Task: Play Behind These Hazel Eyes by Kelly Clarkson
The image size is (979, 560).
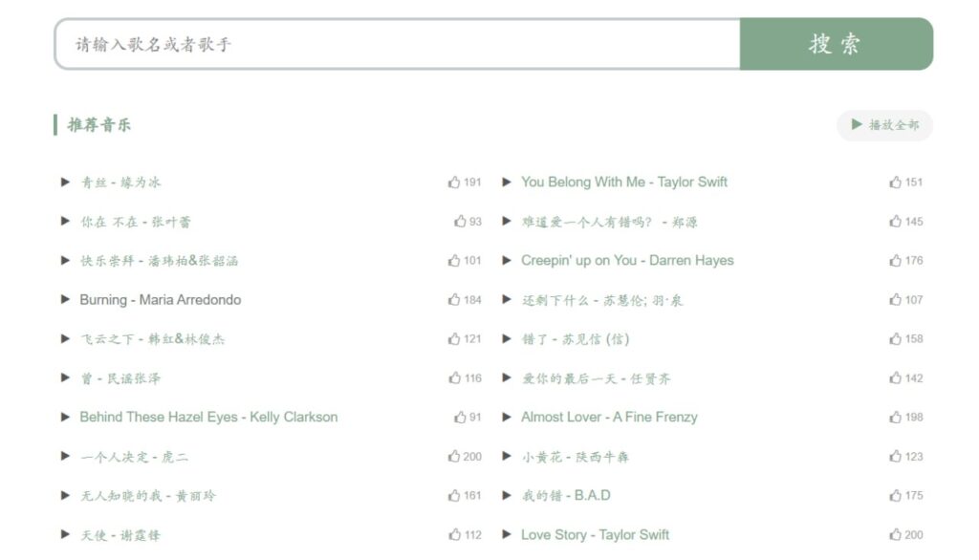Action: (66, 418)
